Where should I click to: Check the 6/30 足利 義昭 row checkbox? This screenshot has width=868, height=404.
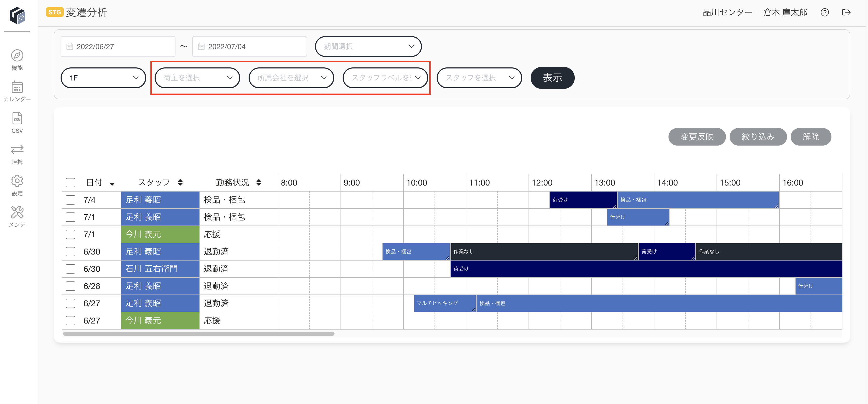(71, 252)
